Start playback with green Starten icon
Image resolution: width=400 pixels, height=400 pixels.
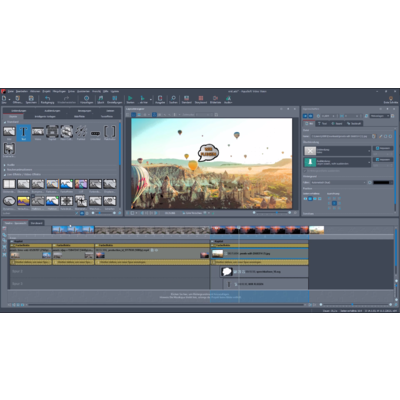pos(130,99)
